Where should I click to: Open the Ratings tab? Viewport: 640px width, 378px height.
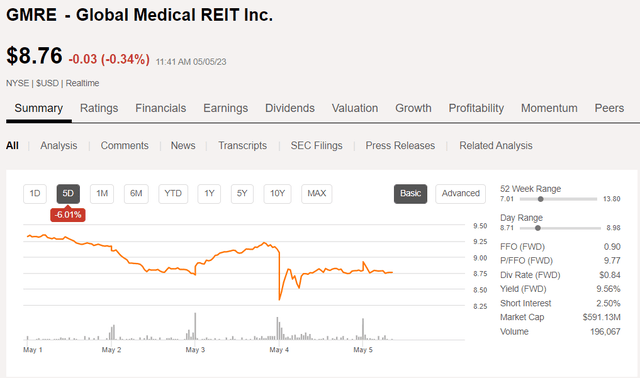pyautogui.click(x=99, y=108)
